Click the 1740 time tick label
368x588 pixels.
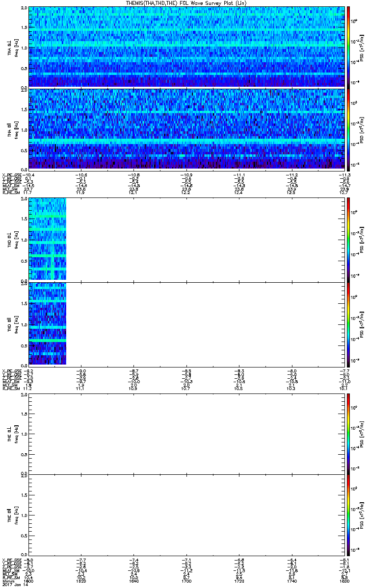pyautogui.click(x=291, y=581)
